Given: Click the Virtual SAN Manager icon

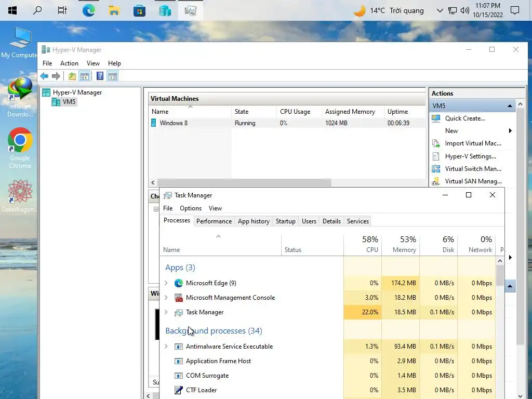Looking at the screenshot, I should (436, 181).
